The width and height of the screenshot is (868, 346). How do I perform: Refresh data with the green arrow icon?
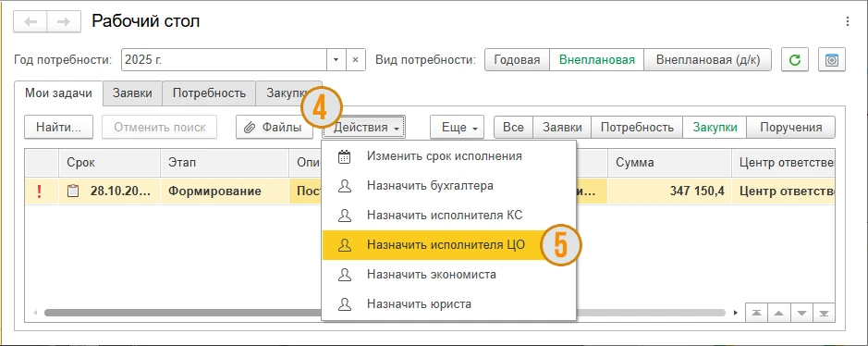pos(795,60)
